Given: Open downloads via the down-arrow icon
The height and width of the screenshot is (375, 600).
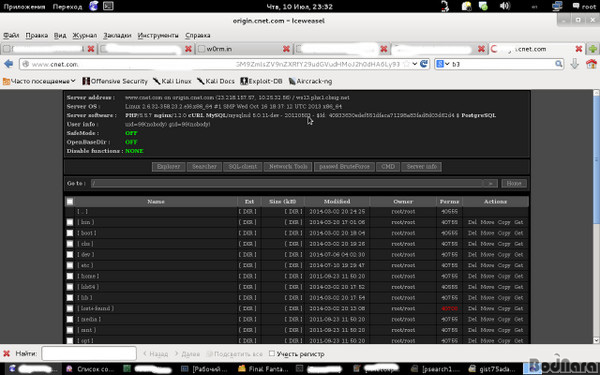Looking at the screenshot, I should [574, 64].
